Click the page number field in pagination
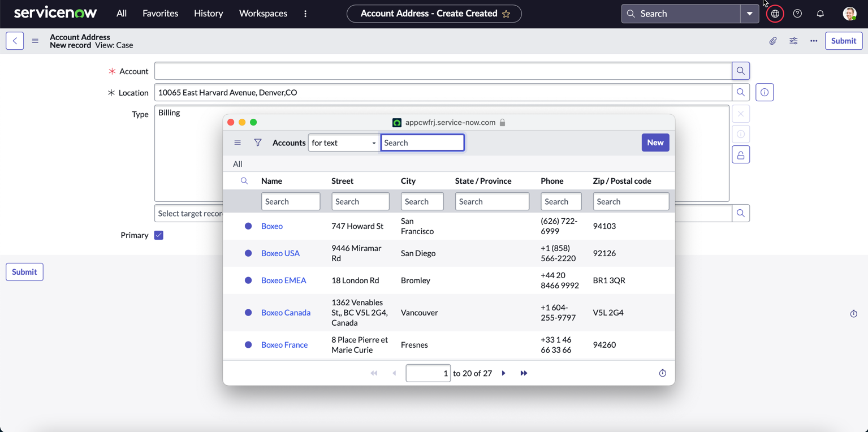868x432 pixels. click(x=428, y=373)
